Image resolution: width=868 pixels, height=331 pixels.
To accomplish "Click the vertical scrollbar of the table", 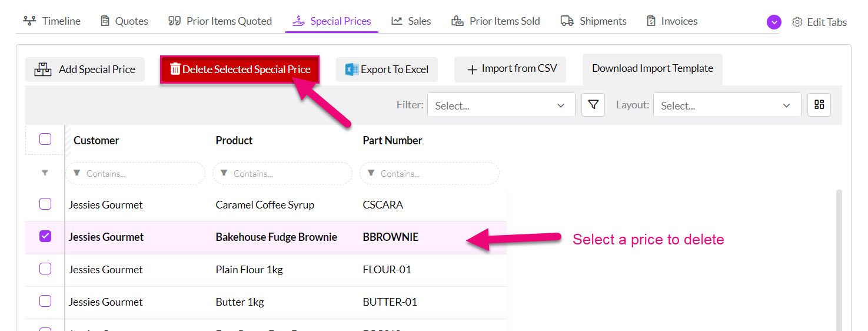I will [x=839, y=259].
